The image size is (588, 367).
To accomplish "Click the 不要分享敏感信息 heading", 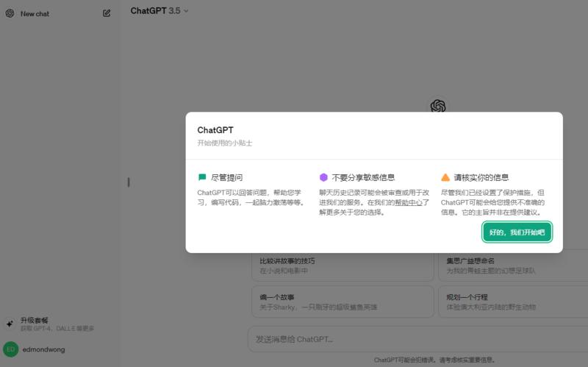I will pyautogui.click(x=363, y=177).
